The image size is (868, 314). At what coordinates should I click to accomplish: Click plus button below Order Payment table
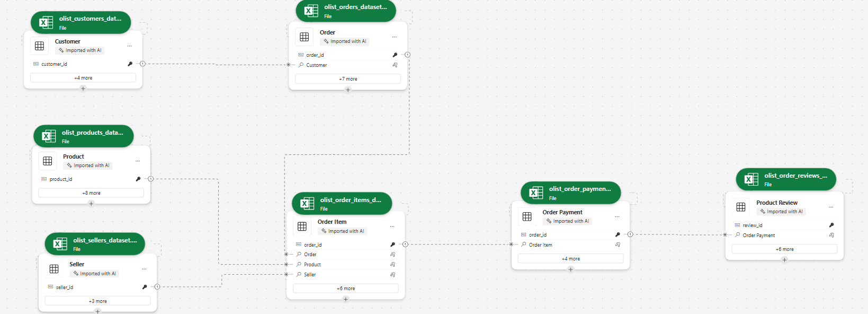(x=570, y=269)
